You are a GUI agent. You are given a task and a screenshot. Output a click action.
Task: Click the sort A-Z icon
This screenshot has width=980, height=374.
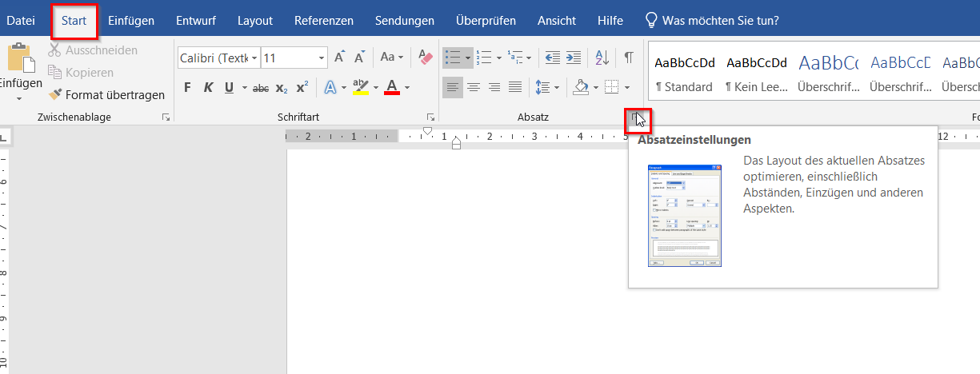602,58
